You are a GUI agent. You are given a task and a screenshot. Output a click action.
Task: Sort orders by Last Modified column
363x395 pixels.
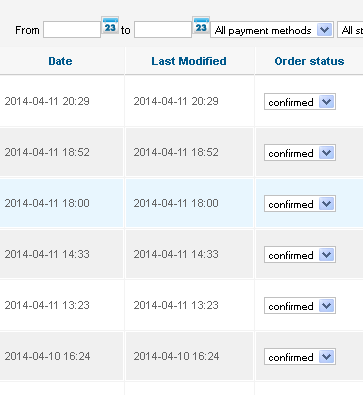189,61
